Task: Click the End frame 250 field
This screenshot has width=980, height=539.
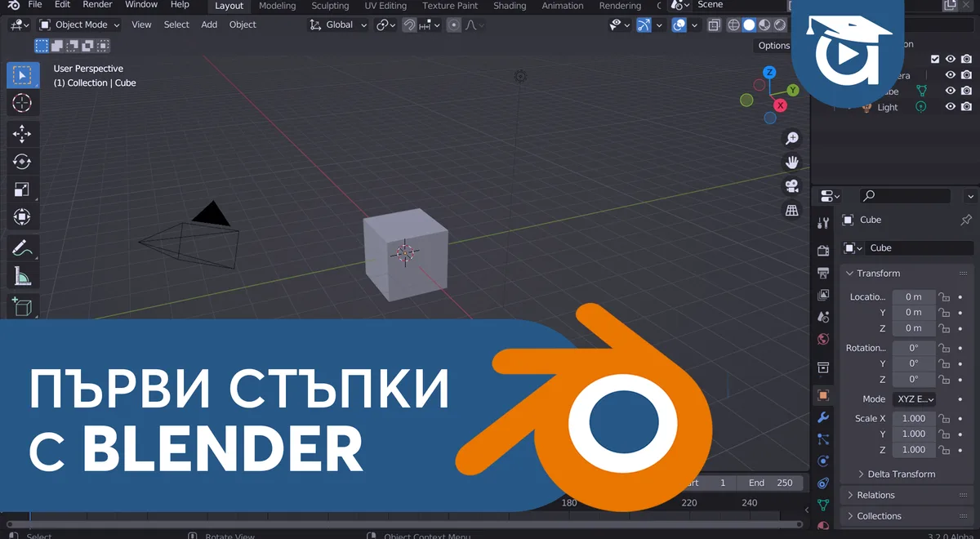Action: pos(771,483)
